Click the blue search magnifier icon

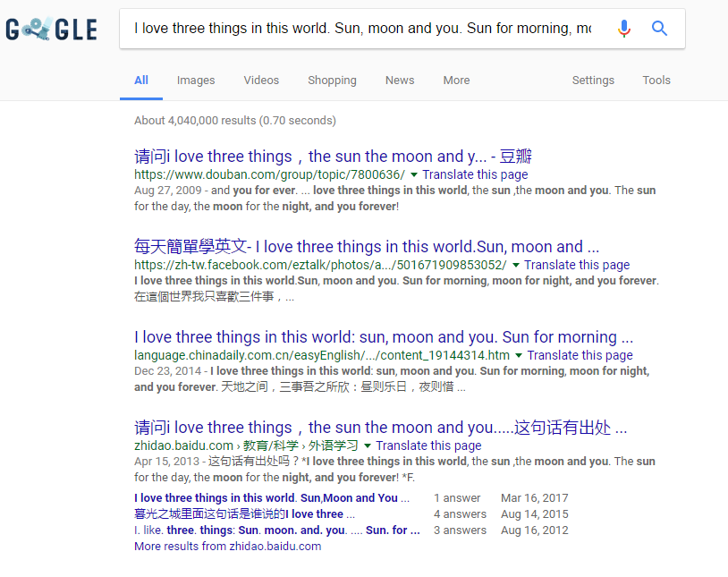click(660, 29)
